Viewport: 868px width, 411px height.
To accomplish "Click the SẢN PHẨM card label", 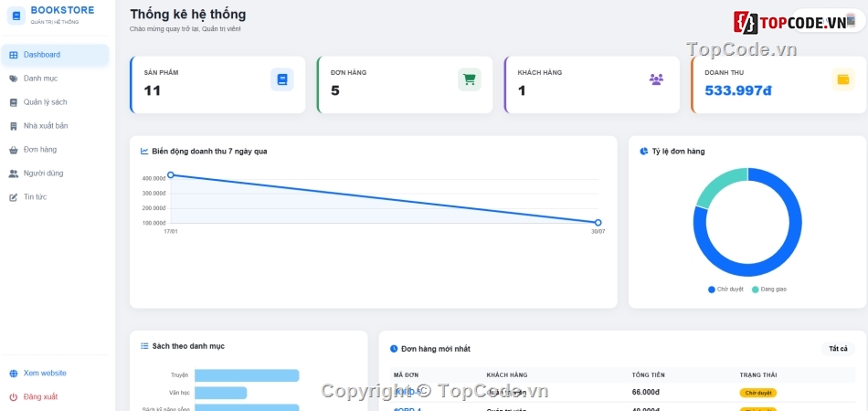I will pyautogui.click(x=161, y=72).
